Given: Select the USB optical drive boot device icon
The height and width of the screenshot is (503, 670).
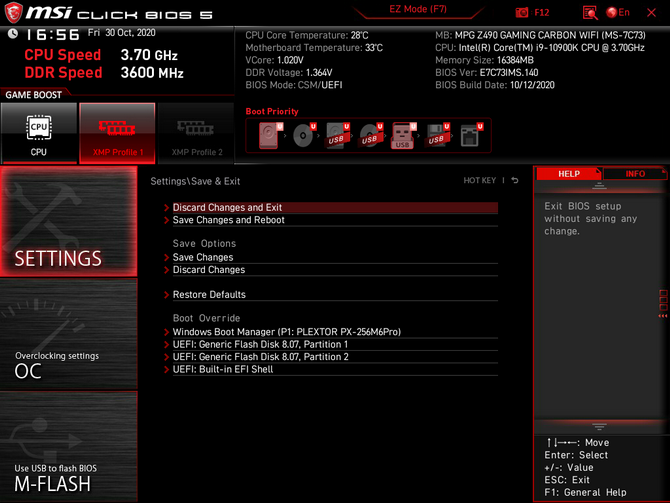Looking at the screenshot, I should point(371,135).
